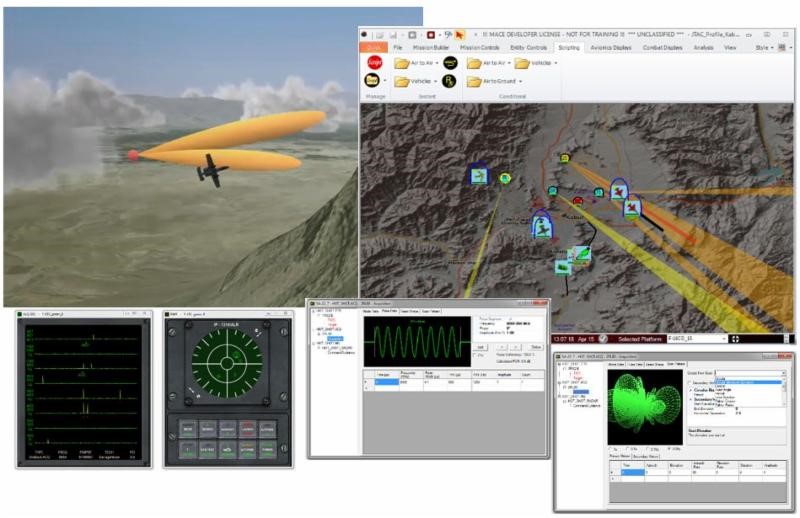Open the Mission Controls ribbon tab
This screenshot has height=518, width=800.
[480, 47]
